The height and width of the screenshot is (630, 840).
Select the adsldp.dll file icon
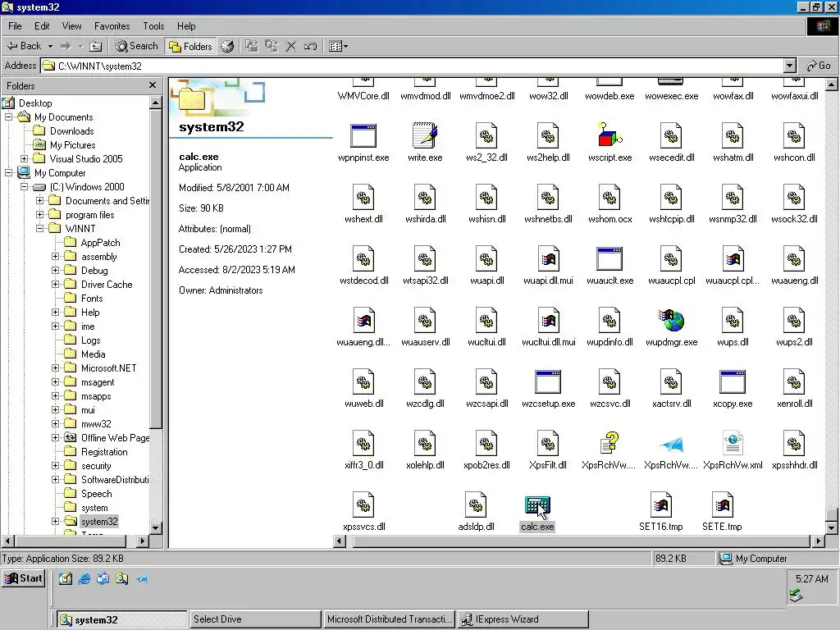[x=476, y=505]
